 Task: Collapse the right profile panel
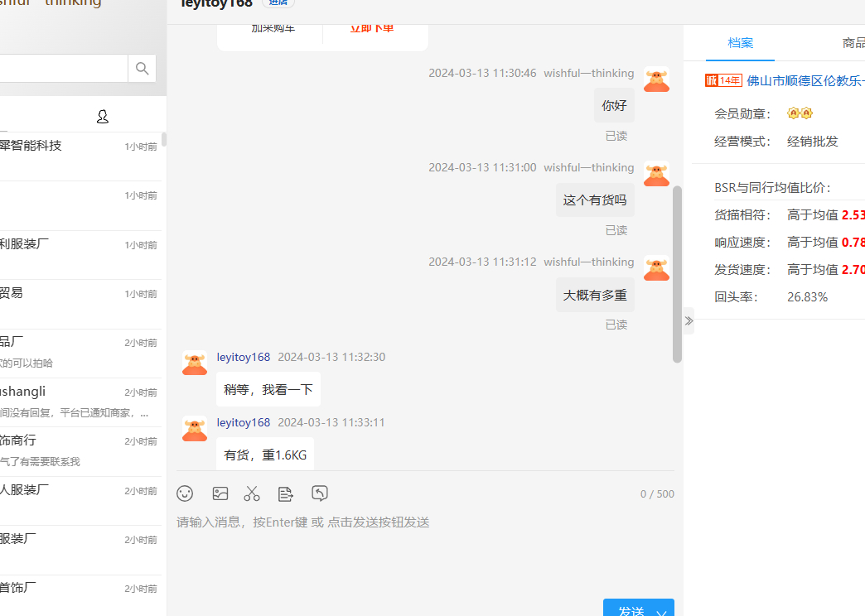(x=689, y=320)
